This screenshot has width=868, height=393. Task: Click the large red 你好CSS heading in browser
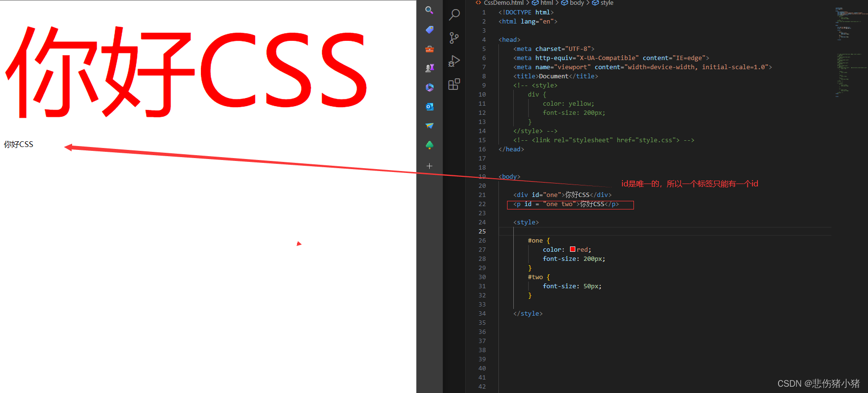tap(187, 72)
